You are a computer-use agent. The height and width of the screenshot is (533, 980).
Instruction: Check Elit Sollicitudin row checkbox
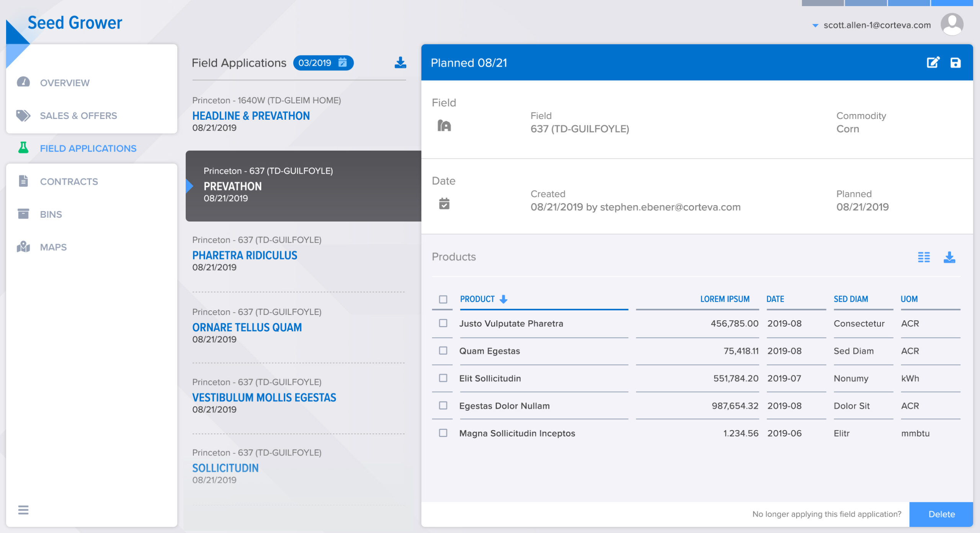[443, 378]
